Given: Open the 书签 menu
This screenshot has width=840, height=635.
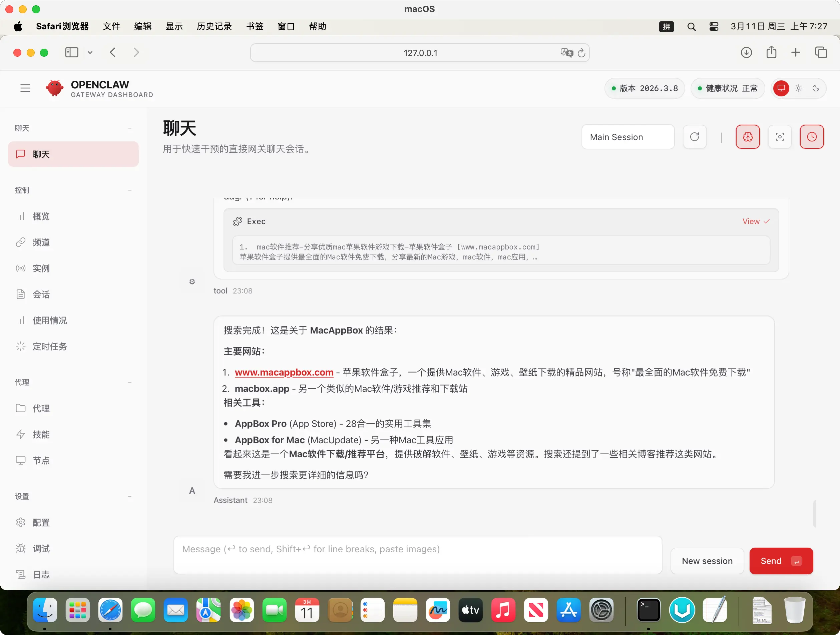Looking at the screenshot, I should (255, 26).
